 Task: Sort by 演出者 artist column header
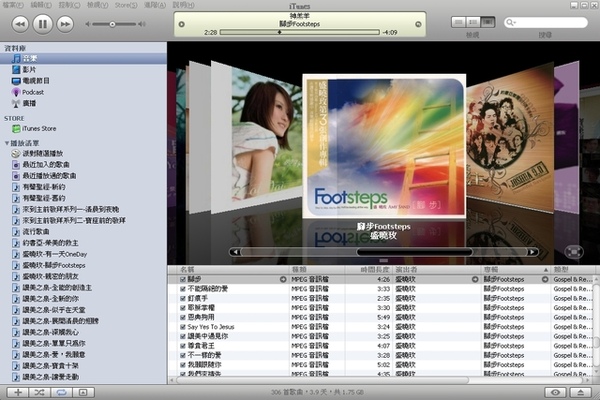pyautogui.click(x=437, y=269)
